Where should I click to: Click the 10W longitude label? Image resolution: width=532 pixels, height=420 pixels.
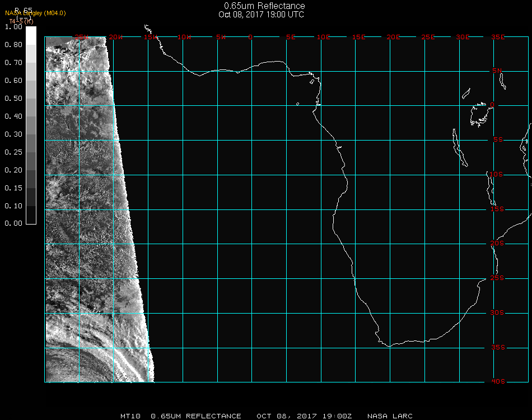184,37
